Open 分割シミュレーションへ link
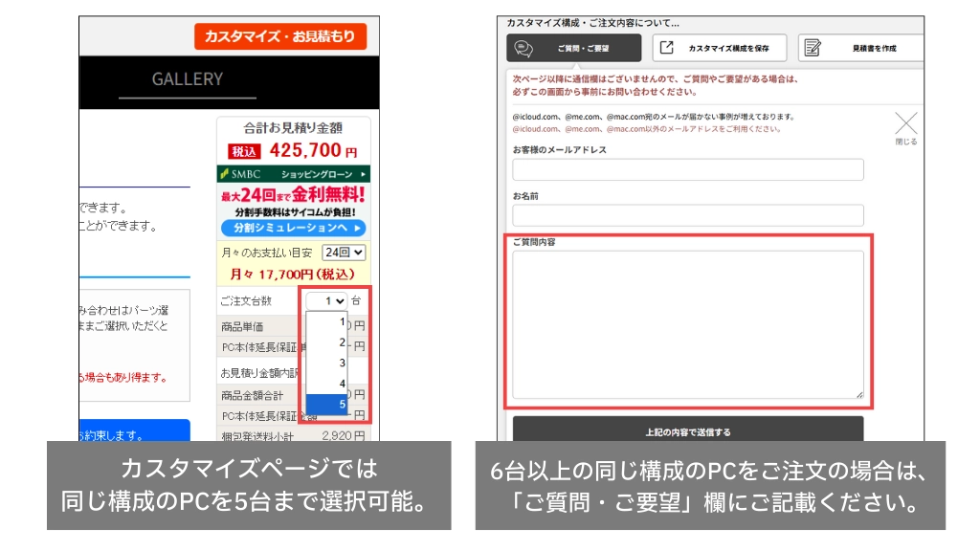Viewport: 980px width, 551px height. pos(293,228)
